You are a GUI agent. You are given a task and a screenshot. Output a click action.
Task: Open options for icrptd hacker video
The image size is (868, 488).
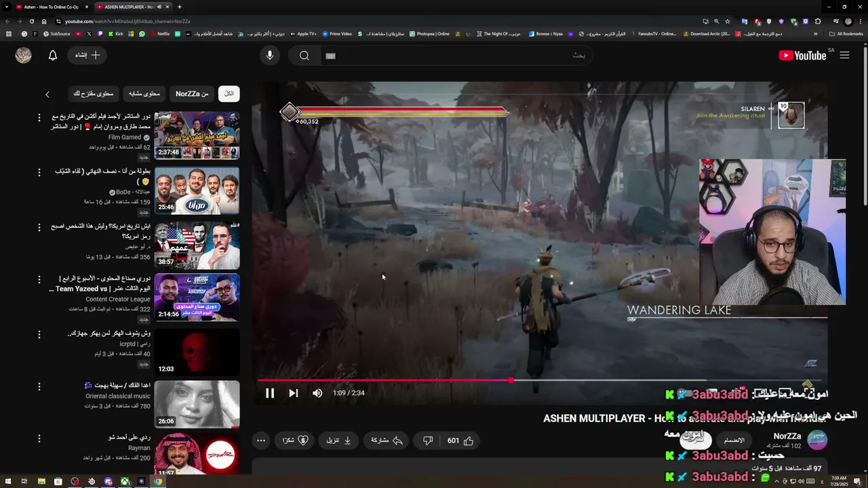pyautogui.click(x=39, y=334)
